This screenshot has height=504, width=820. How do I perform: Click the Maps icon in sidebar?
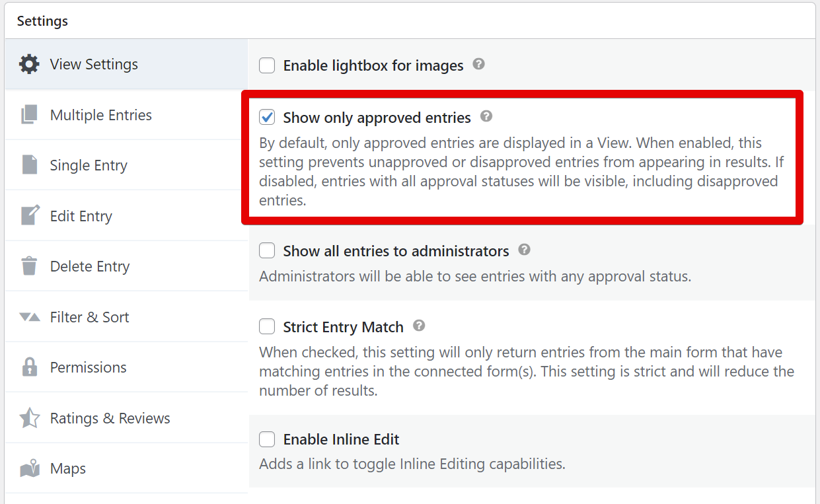point(29,469)
